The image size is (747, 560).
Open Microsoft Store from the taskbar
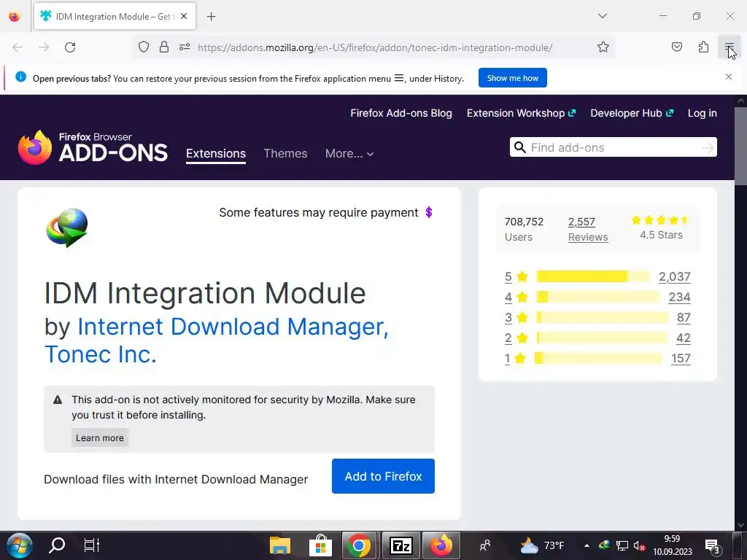320,545
